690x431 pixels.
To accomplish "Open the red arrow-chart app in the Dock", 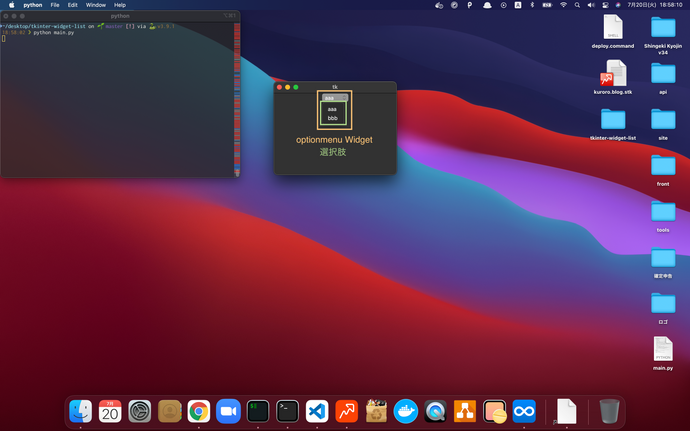I will [x=346, y=411].
